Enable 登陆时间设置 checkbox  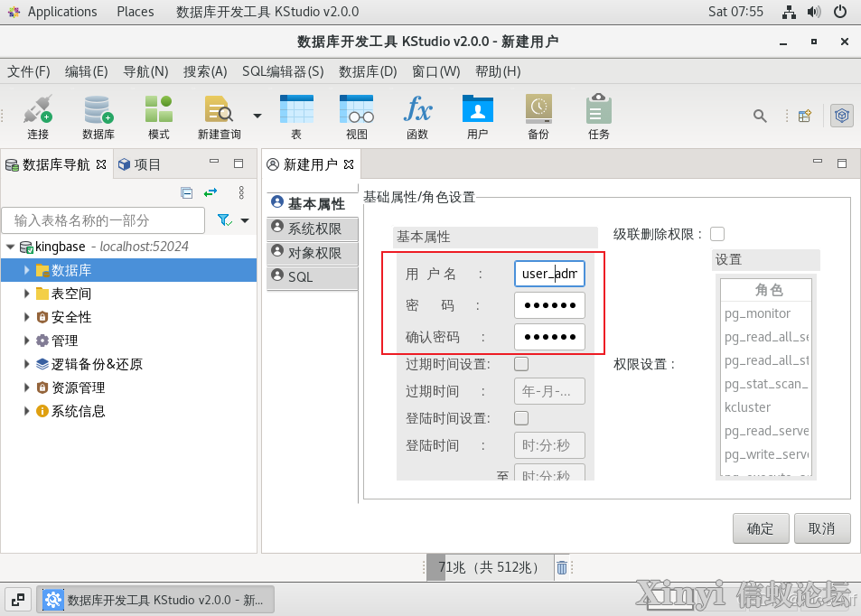tap(521, 418)
